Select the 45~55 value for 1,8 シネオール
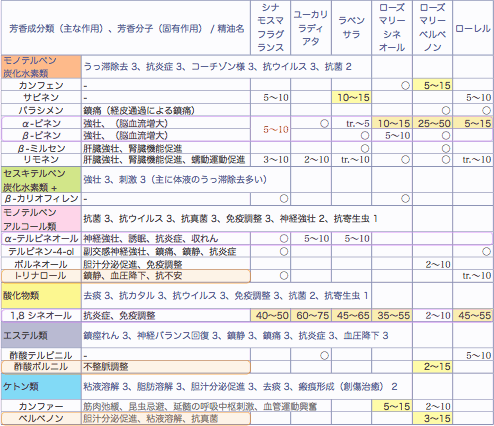Screen dimensions: 494x426 tap(473, 315)
